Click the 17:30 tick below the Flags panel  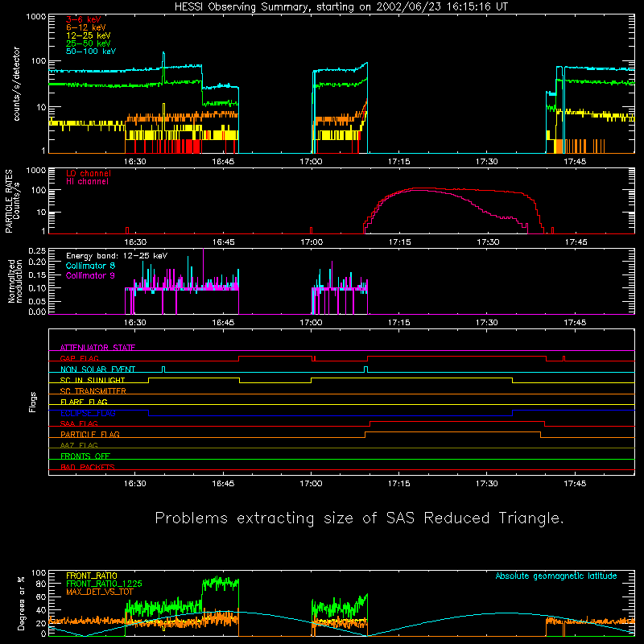tap(487, 484)
